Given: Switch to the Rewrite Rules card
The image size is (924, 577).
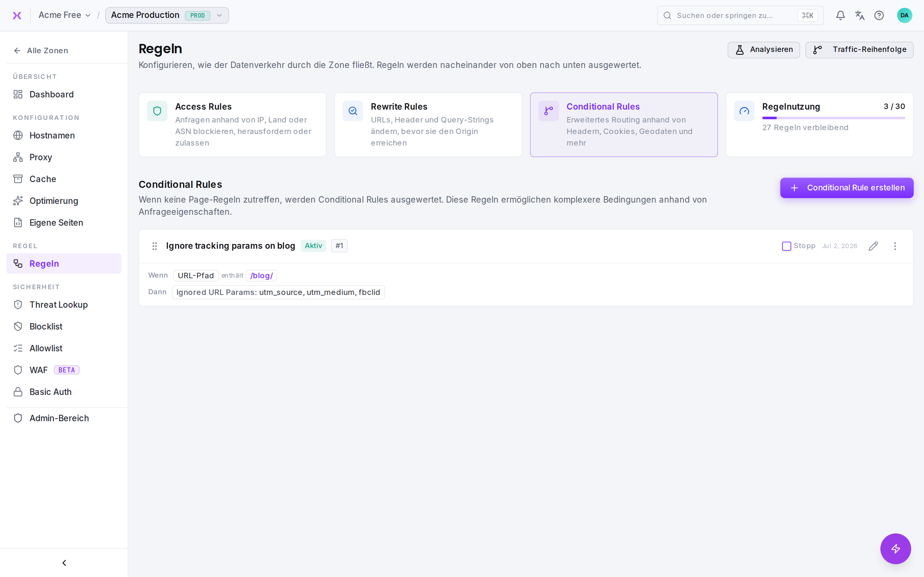Looking at the screenshot, I should click(428, 124).
